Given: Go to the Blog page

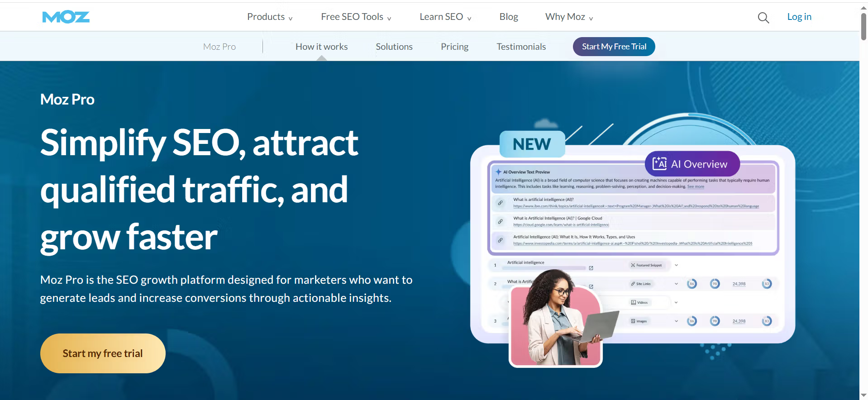Looking at the screenshot, I should (509, 17).
